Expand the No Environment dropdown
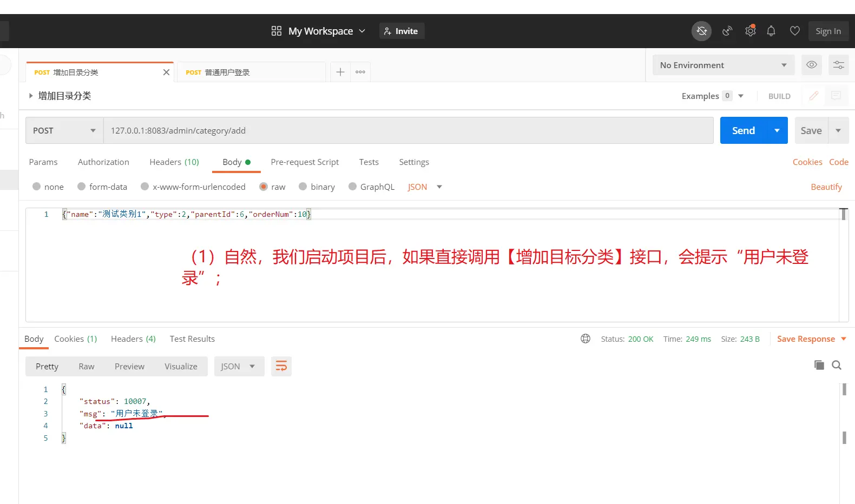This screenshot has width=855, height=504. pyautogui.click(x=723, y=65)
